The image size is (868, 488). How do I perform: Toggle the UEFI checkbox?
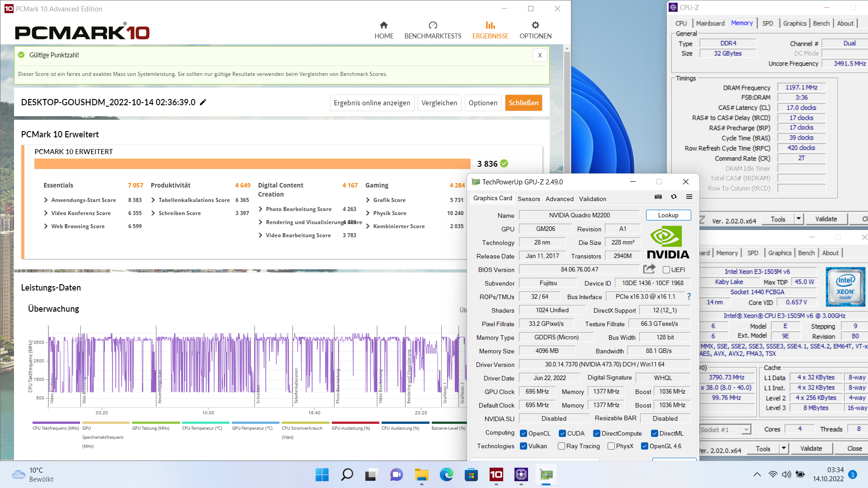[x=666, y=270]
